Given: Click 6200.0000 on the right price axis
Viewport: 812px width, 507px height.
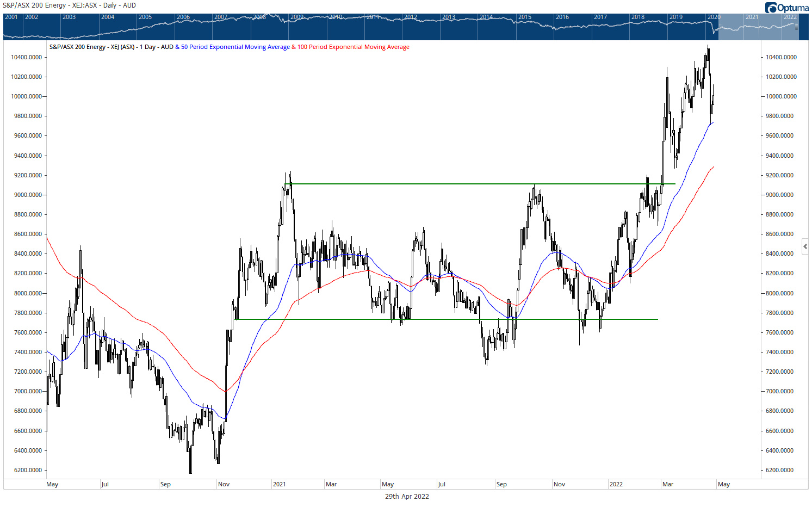Looking at the screenshot, I should [780, 470].
